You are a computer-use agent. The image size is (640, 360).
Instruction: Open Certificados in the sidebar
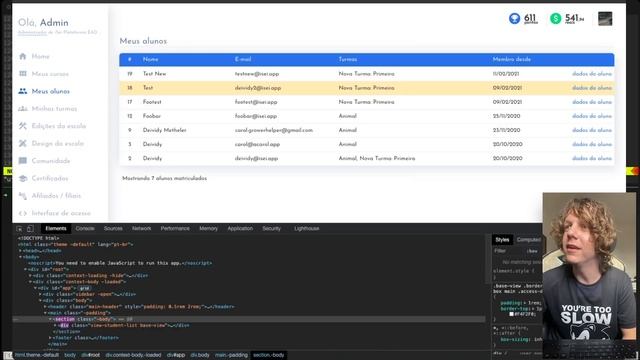click(x=50, y=178)
